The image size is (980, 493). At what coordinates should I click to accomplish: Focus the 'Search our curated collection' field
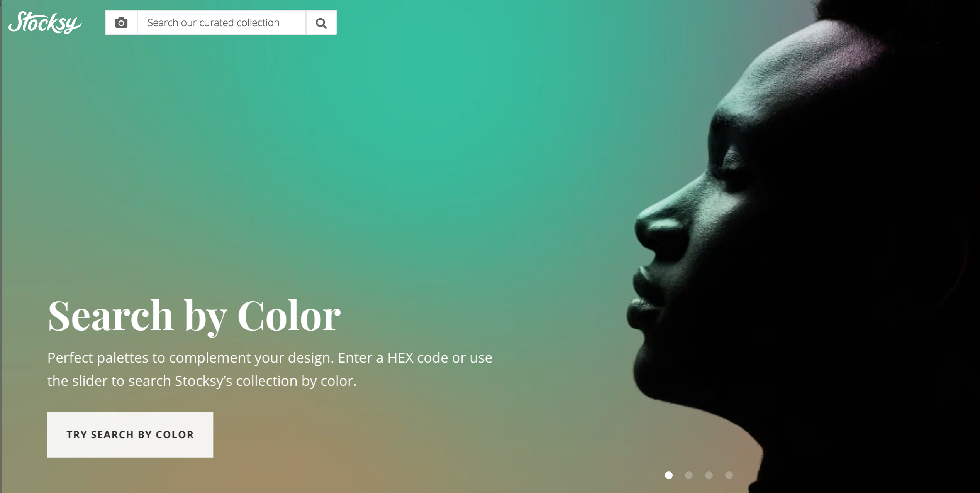222,23
